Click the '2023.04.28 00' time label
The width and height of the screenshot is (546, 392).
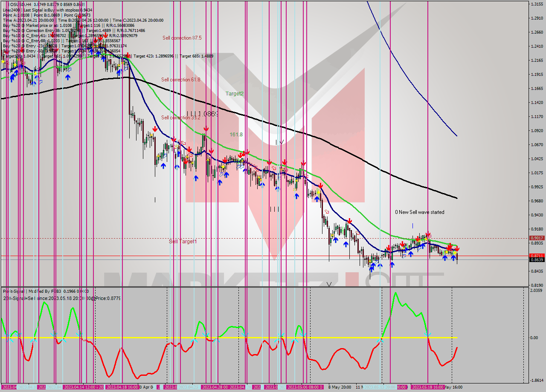[215, 387]
